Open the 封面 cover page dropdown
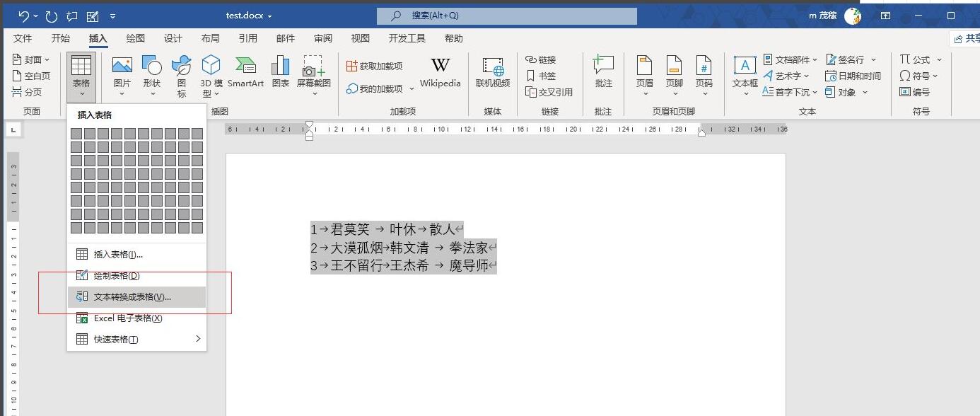Viewport: 980px width, 416px height. tap(33, 59)
